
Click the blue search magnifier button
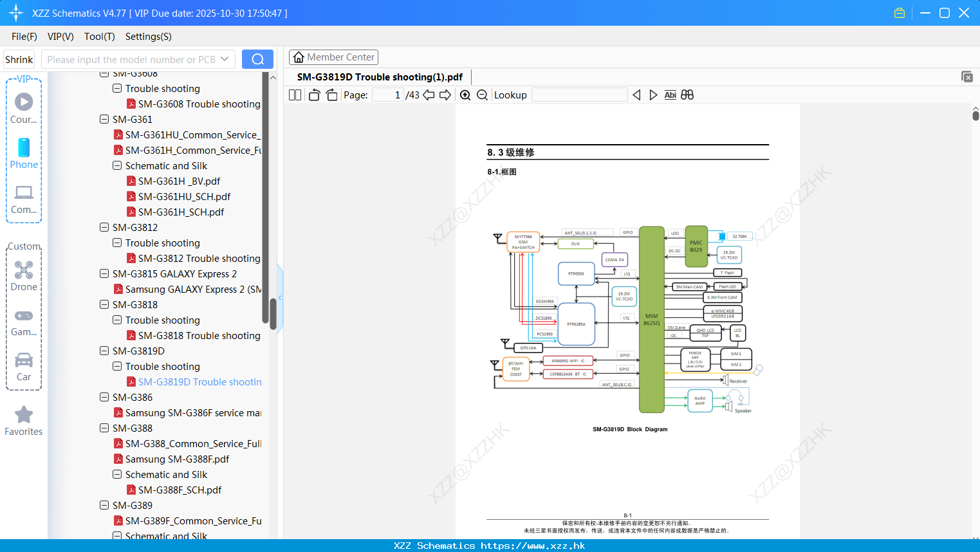pos(257,59)
